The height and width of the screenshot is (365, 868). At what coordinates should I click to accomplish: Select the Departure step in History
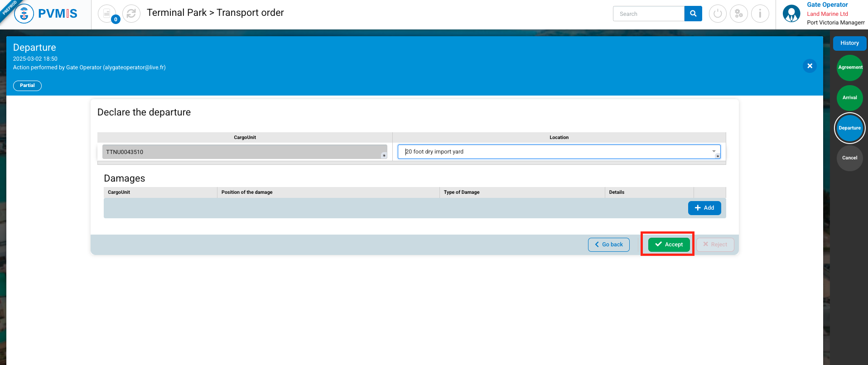click(x=849, y=128)
